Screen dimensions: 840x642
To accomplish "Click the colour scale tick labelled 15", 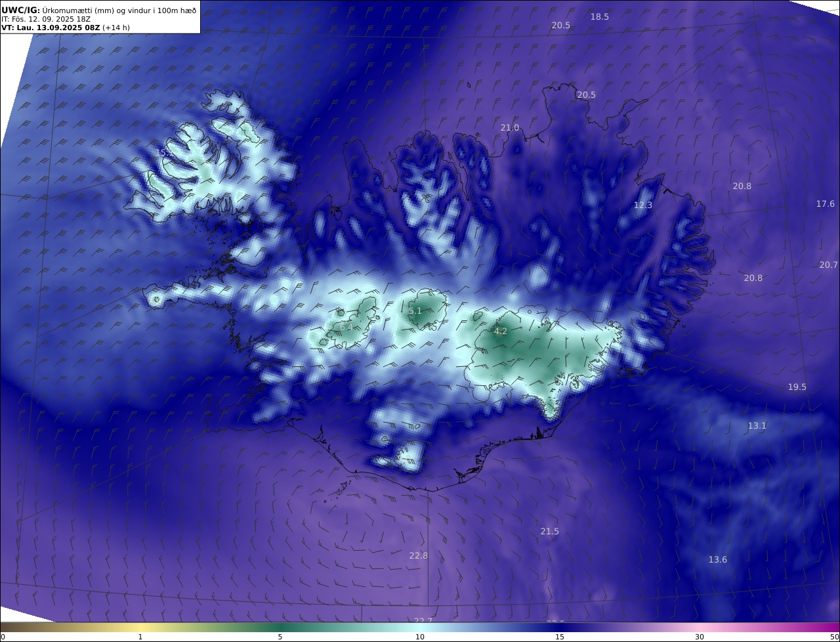I will point(560,637).
